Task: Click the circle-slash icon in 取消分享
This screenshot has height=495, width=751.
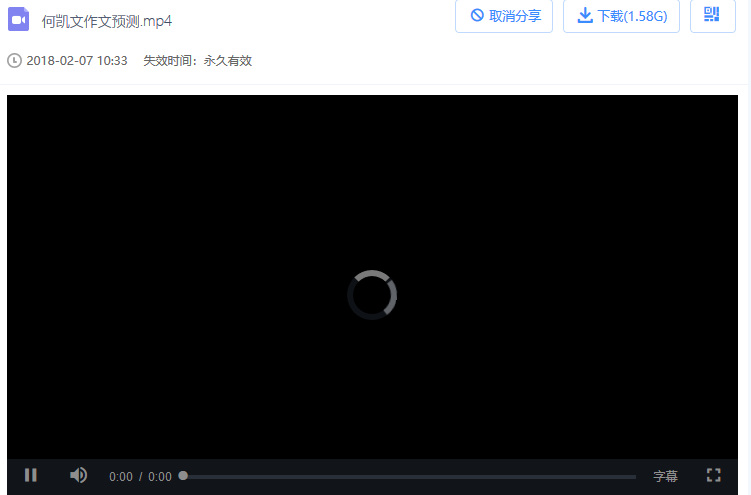Action: click(x=477, y=16)
